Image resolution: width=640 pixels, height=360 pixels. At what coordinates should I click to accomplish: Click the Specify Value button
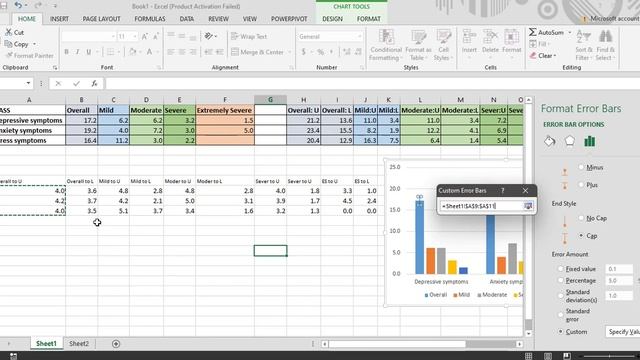[623, 332]
